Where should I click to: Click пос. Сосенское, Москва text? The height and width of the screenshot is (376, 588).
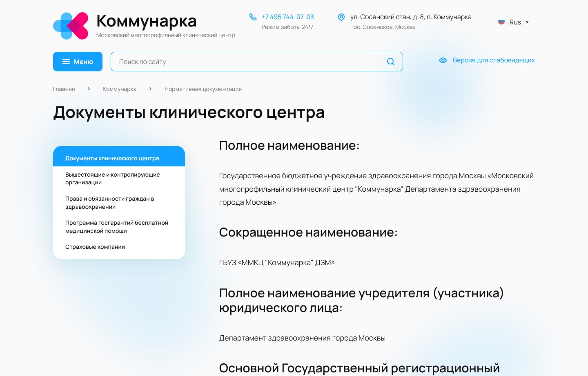pyautogui.click(x=383, y=27)
